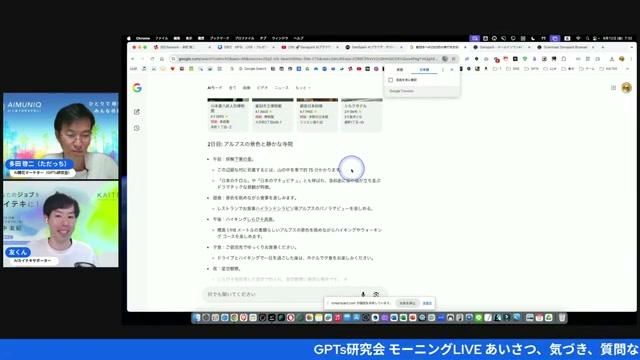
Task: Open the ヘルプ menu
Action: [x=299, y=38]
